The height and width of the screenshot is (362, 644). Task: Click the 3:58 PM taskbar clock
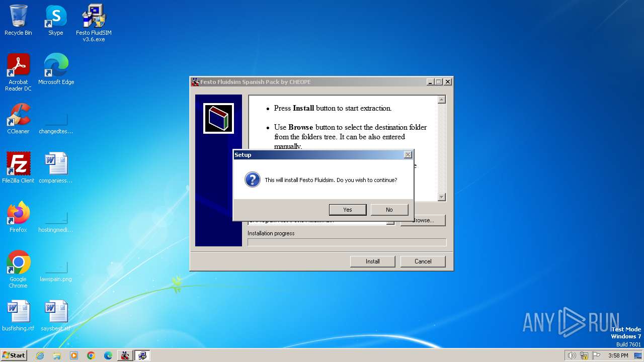point(618,355)
